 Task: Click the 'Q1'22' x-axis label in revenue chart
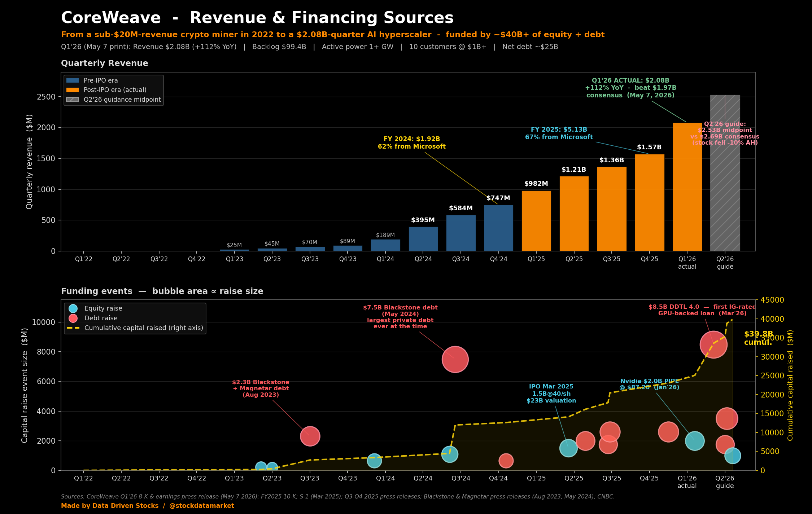point(84,259)
